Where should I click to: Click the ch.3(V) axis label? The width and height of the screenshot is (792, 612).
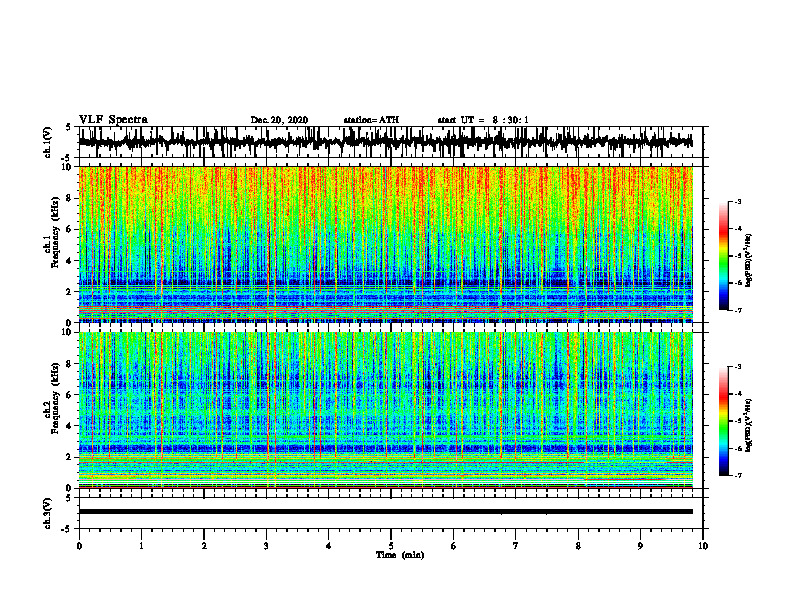pos(48,513)
